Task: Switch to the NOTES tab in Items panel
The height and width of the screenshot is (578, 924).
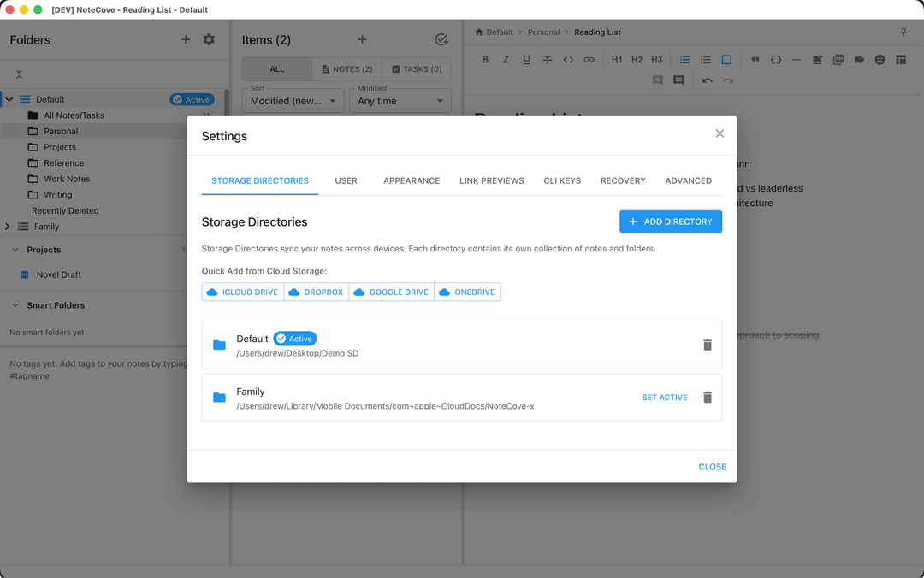Action: coord(346,68)
